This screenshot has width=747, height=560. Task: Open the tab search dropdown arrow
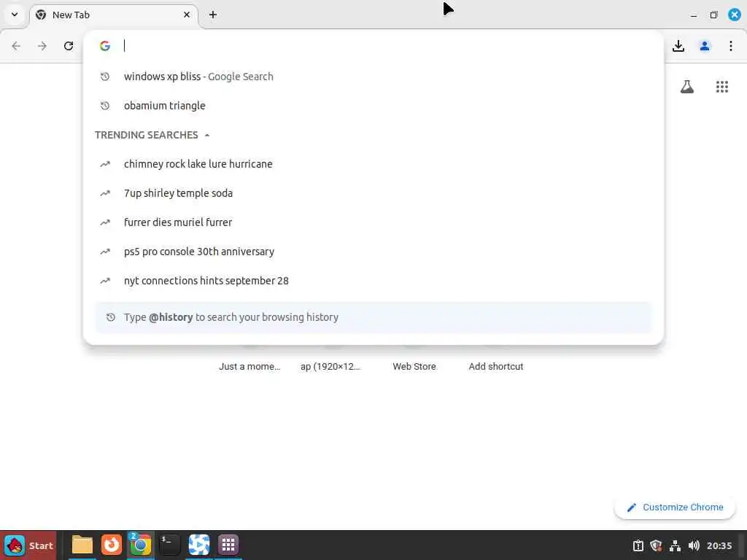tap(15, 15)
